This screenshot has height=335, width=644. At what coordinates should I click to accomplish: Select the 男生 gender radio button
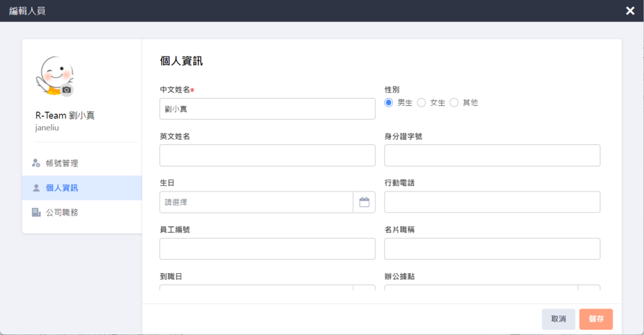click(388, 103)
